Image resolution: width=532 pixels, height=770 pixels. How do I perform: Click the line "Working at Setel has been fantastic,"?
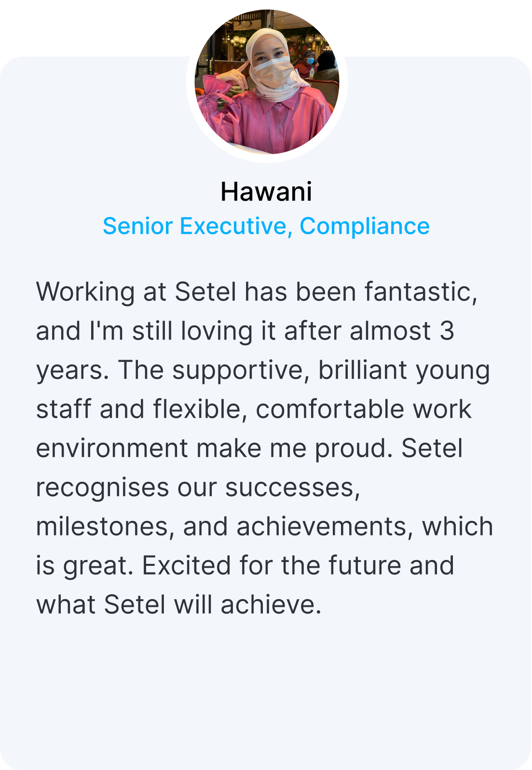257,292
